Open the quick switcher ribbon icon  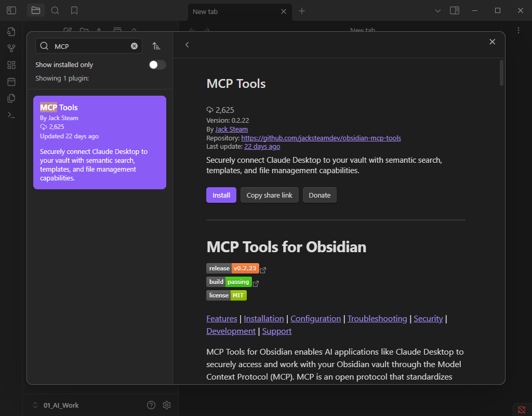pos(11,32)
